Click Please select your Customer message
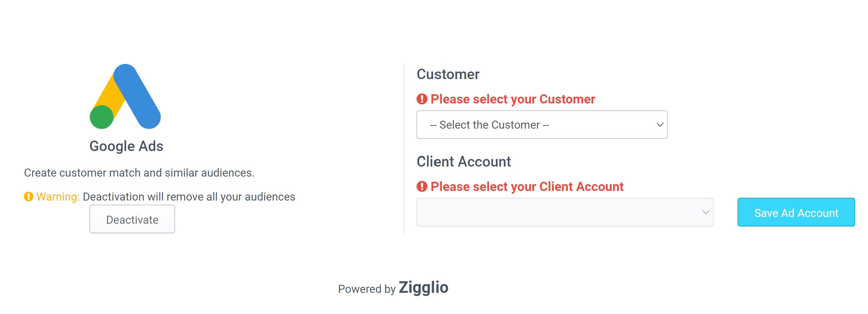The width and height of the screenshot is (868, 314). [x=513, y=99]
